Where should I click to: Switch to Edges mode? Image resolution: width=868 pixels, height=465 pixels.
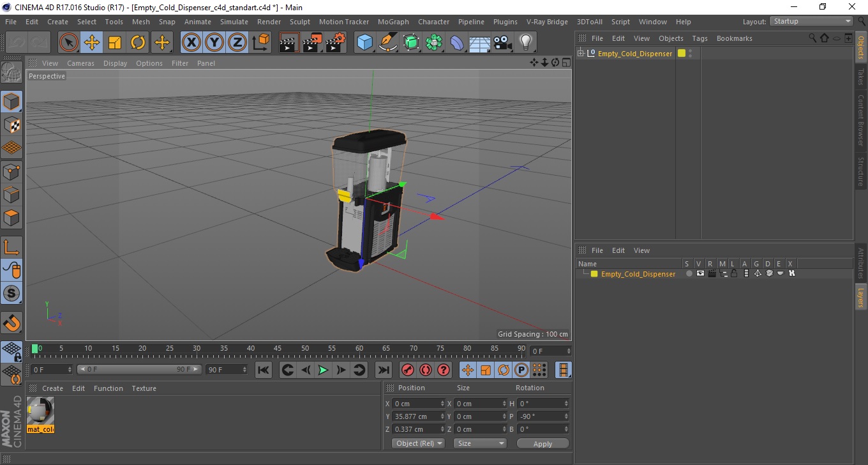click(11, 194)
